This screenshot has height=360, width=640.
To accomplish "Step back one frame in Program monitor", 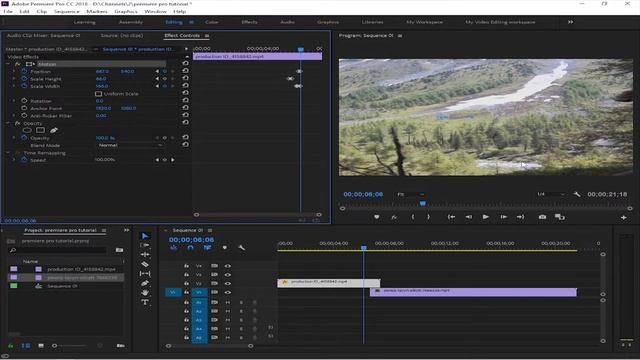I will (x=469, y=217).
